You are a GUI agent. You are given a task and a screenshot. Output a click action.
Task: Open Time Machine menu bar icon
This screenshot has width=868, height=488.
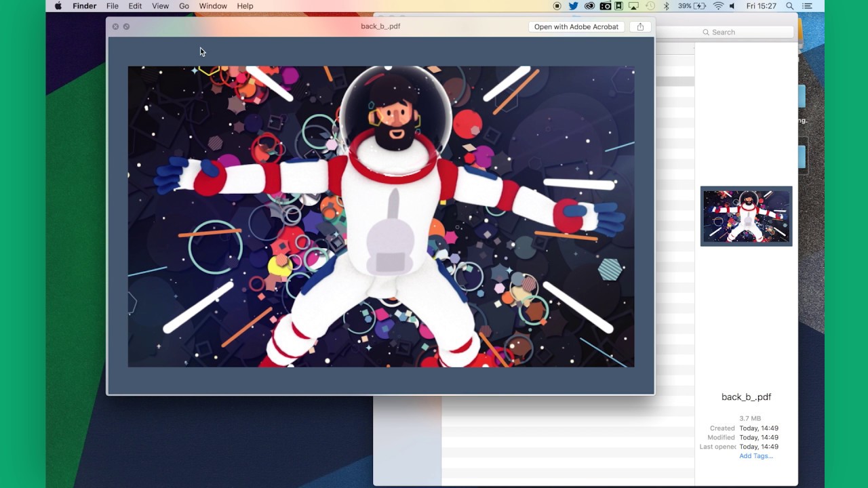[650, 6]
